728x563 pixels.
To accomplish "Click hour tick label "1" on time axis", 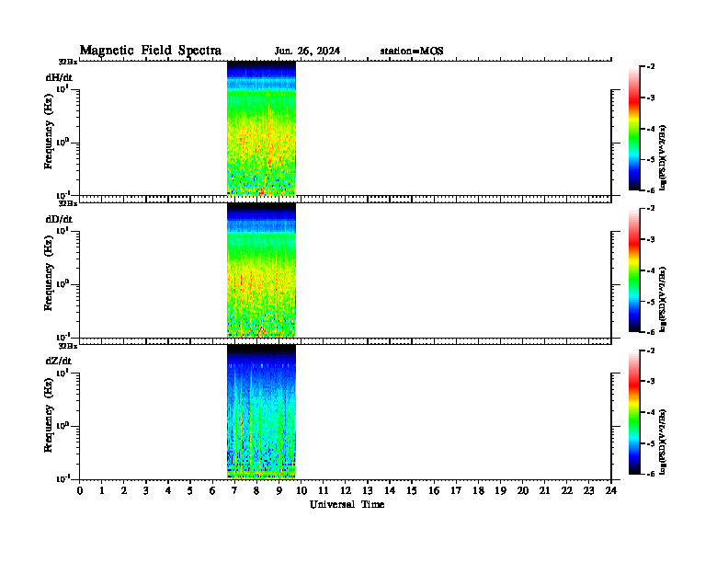I will (x=102, y=490).
